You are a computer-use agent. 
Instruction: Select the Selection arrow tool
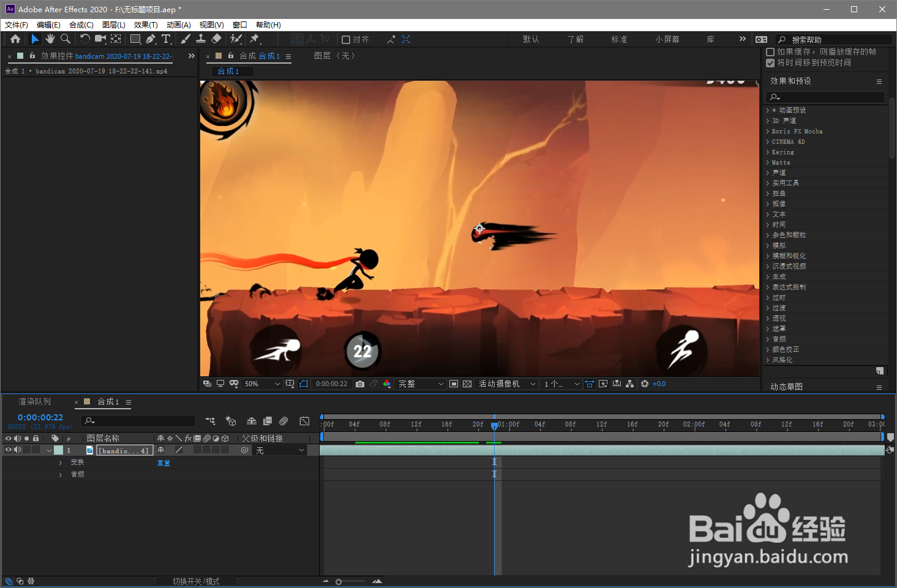(x=35, y=39)
